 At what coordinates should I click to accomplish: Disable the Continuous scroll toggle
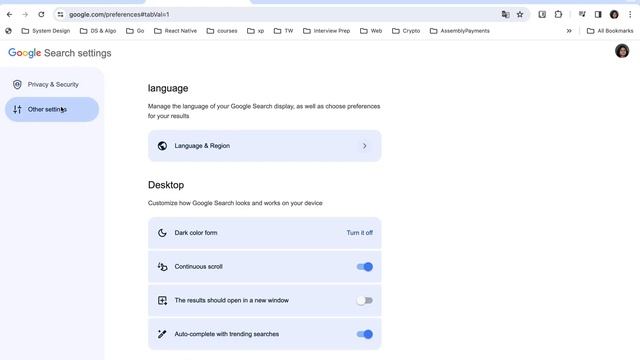pyautogui.click(x=364, y=267)
